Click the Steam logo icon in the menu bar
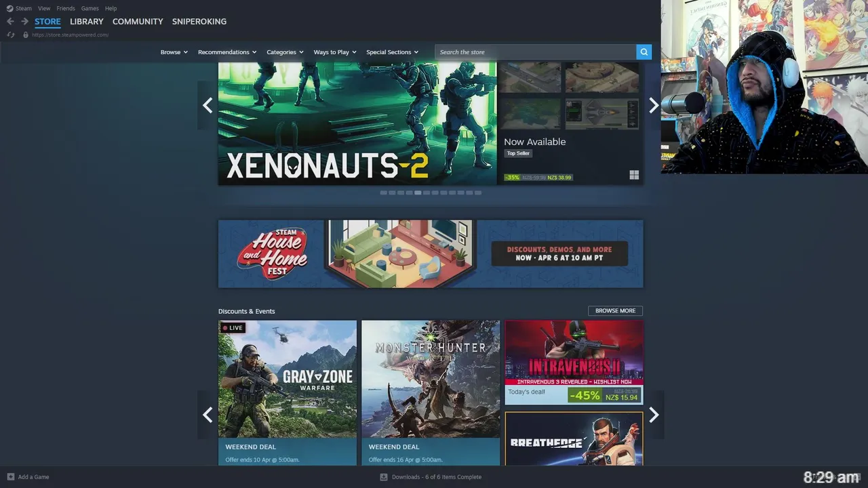Screen dimensions: 868x488 [9, 8]
